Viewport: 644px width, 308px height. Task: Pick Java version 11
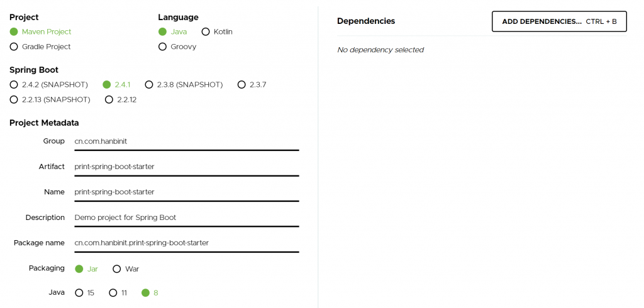118,293
